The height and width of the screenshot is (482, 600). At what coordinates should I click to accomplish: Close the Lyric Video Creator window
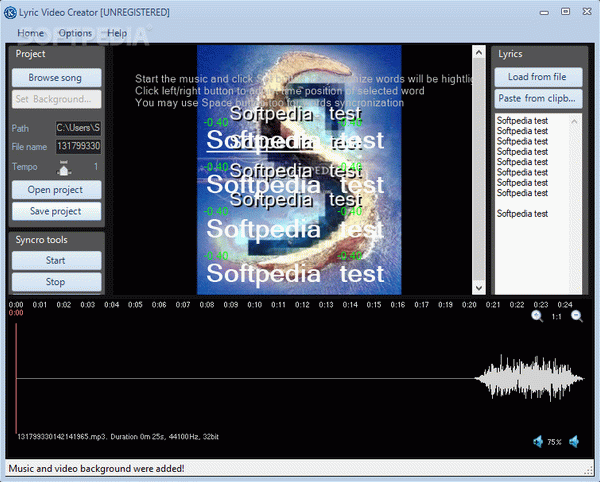[x=587, y=11]
